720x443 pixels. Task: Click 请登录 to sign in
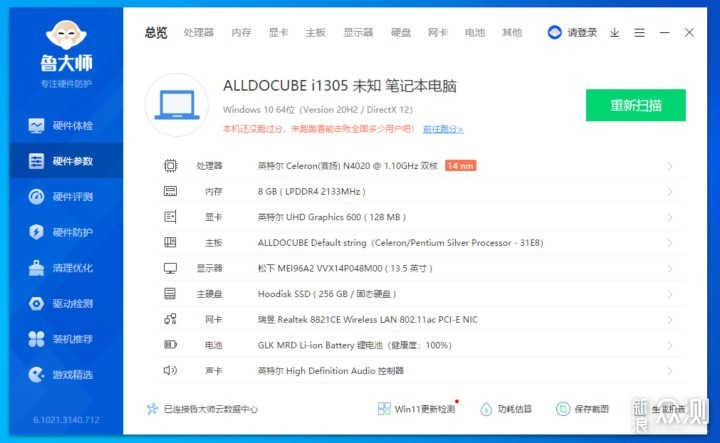pos(582,33)
